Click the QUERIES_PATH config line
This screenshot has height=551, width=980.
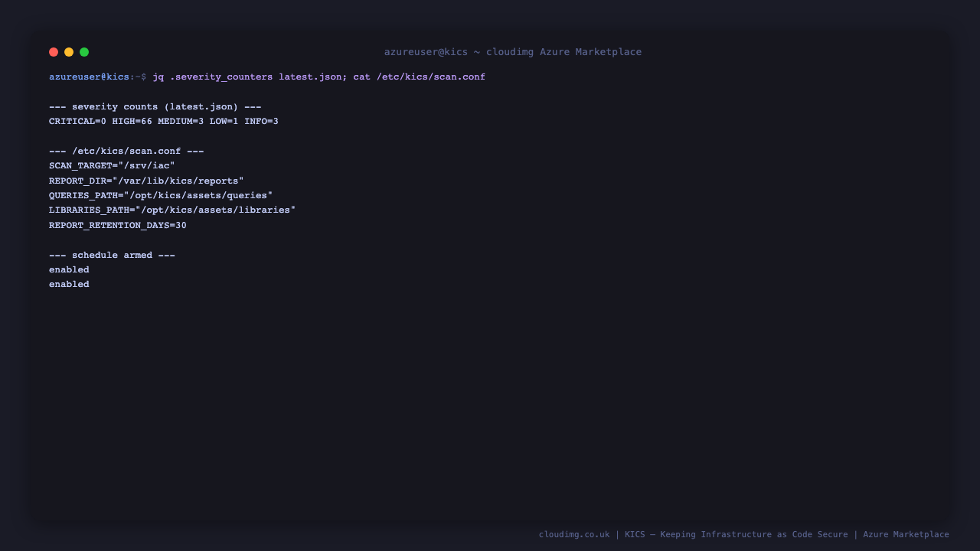pyautogui.click(x=161, y=196)
